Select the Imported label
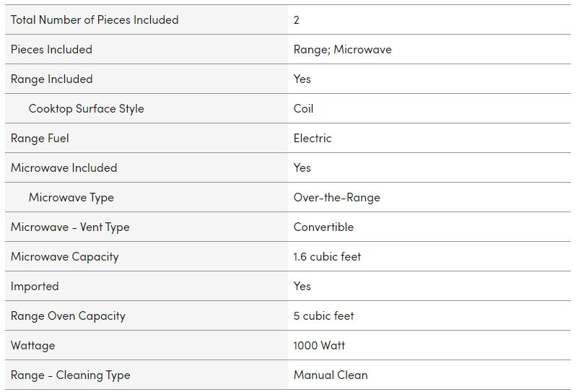576x392 pixels. (35, 287)
